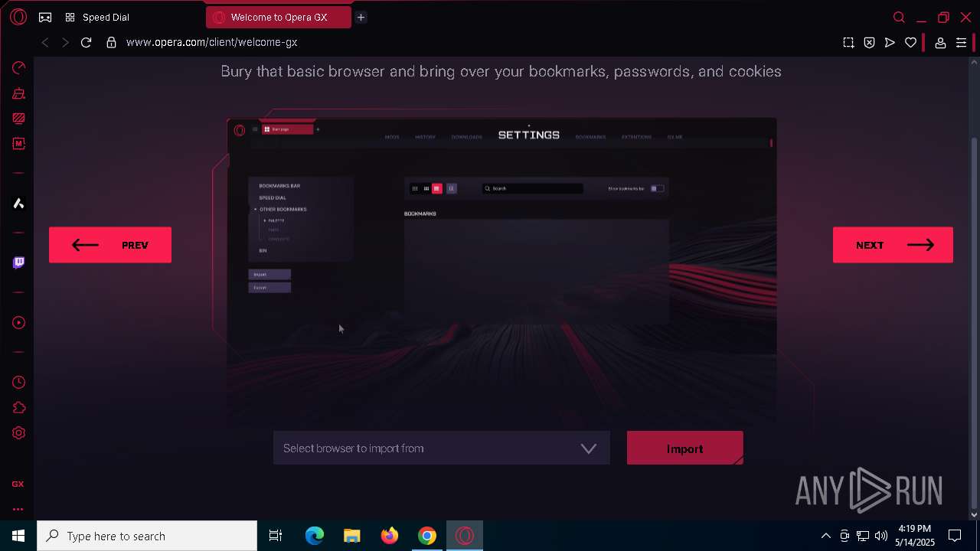Open the profile account icon
980x551 pixels.
(940, 43)
